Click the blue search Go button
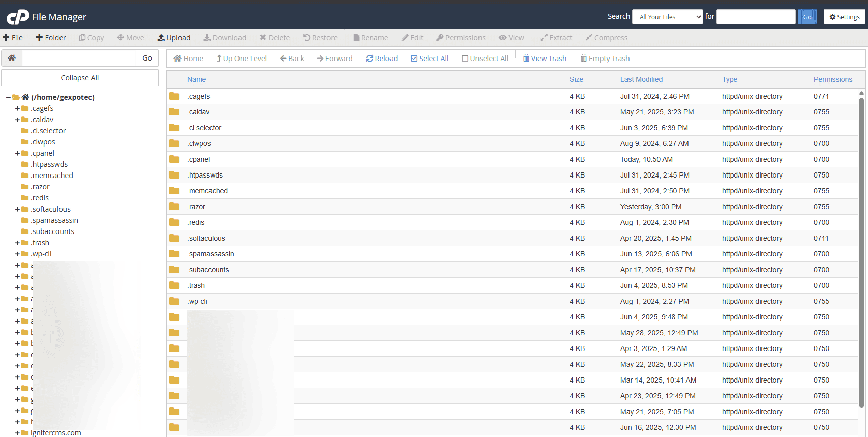868x437 pixels. point(807,17)
